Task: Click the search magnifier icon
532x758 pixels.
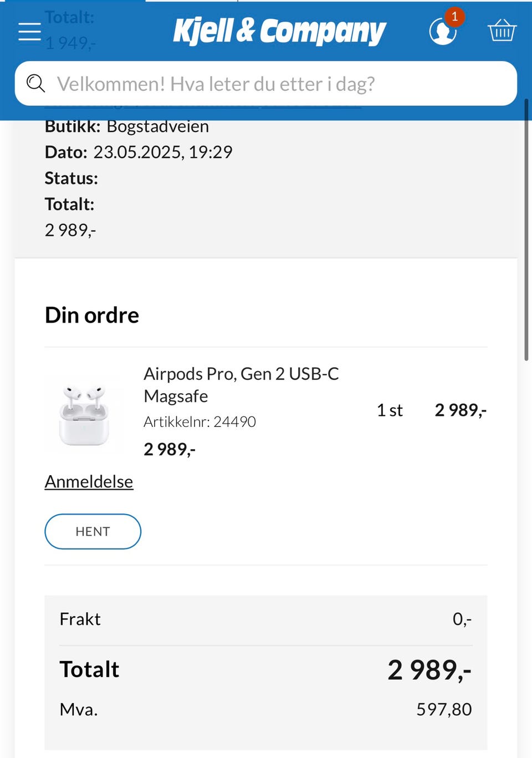Action: coord(36,84)
